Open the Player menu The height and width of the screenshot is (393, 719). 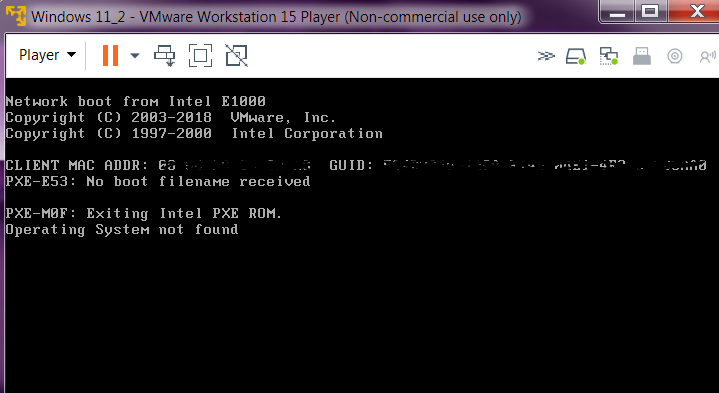click(47, 55)
